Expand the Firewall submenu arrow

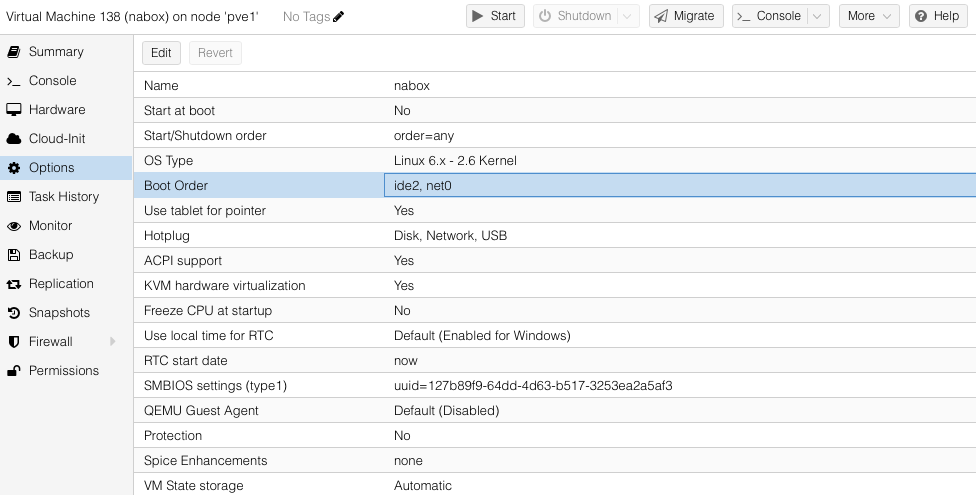112,342
